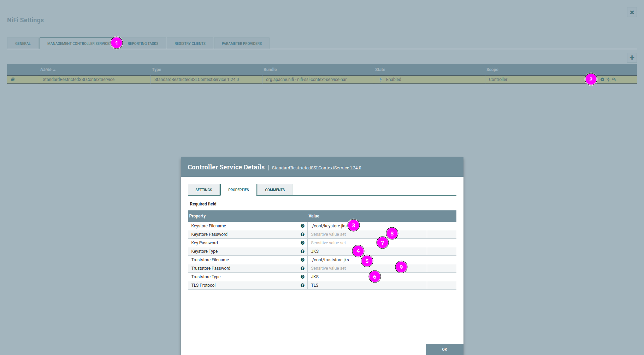Show help for Keystore Type property
Image resolution: width=644 pixels, height=355 pixels.
tap(302, 251)
